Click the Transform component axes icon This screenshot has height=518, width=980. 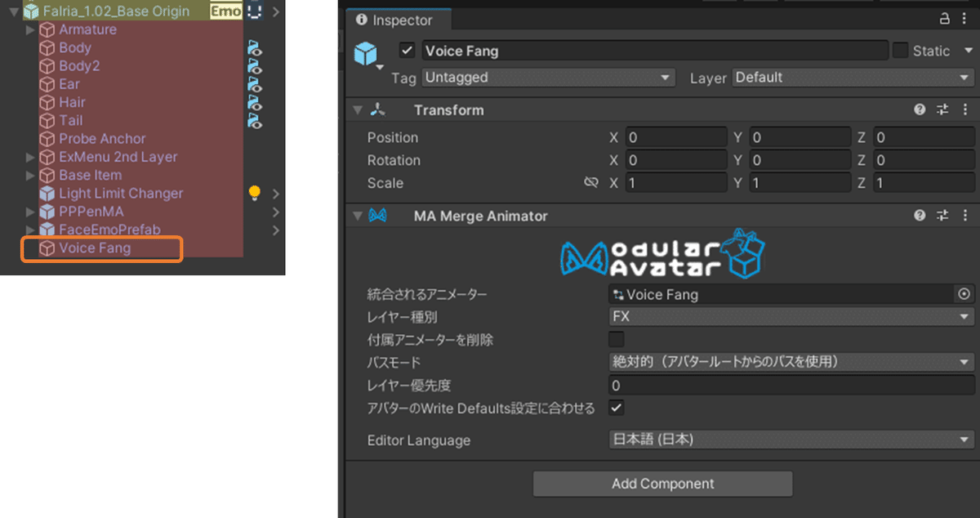[x=378, y=109]
